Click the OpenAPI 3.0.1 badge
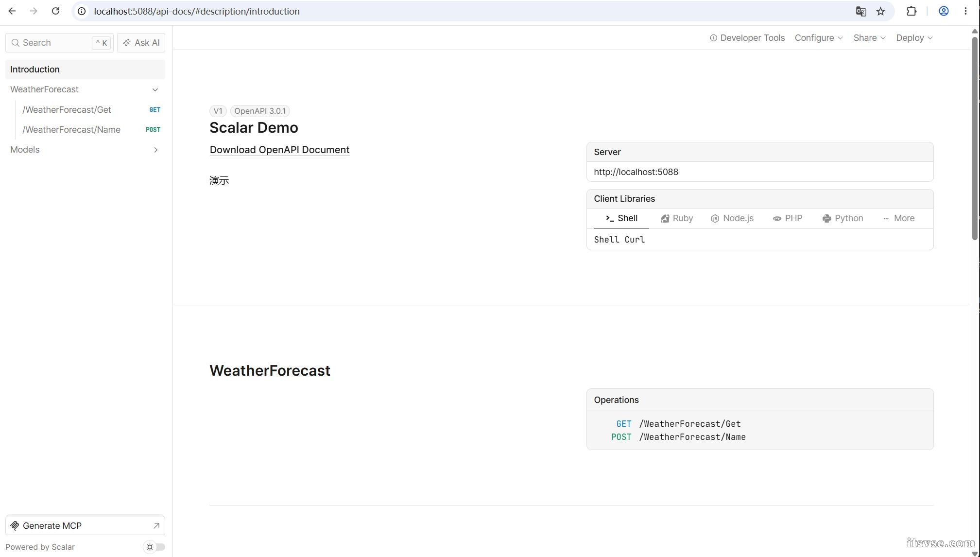Image resolution: width=980 pixels, height=557 pixels. [260, 111]
